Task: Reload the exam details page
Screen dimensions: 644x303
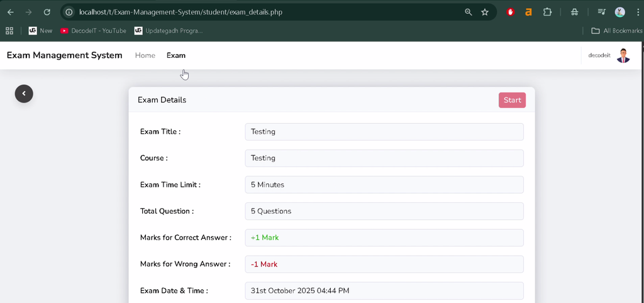Action: (47, 12)
